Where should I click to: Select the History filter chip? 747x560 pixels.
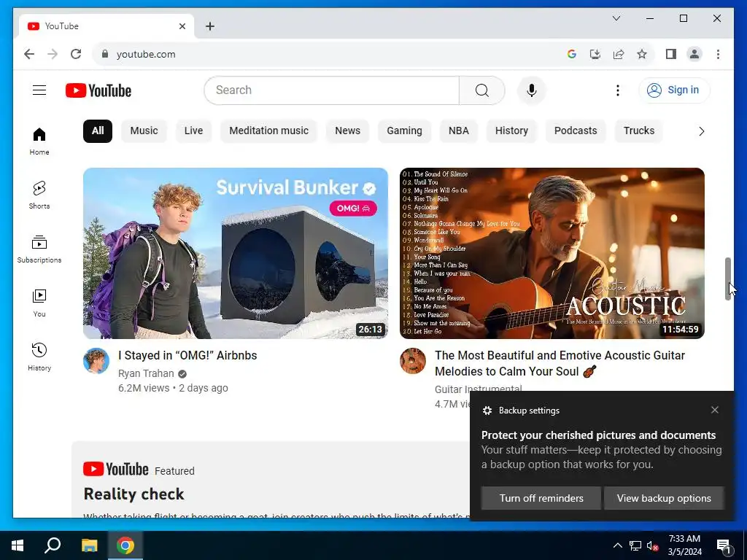tap(511, 131)
